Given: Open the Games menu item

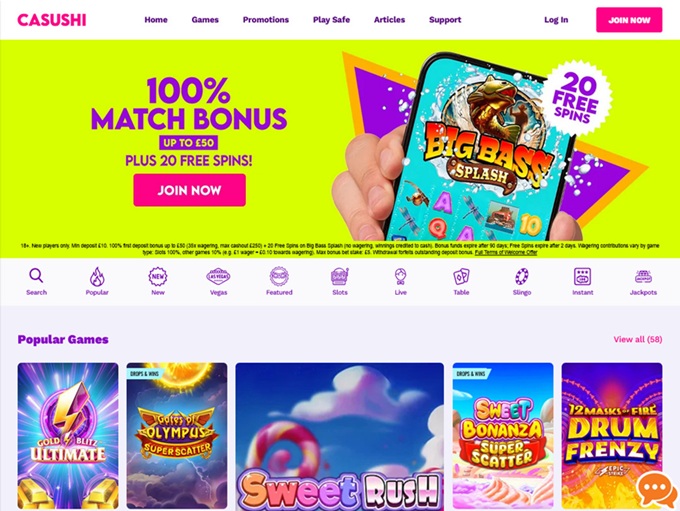Looking at the screenshot, I should click(205, 20).
